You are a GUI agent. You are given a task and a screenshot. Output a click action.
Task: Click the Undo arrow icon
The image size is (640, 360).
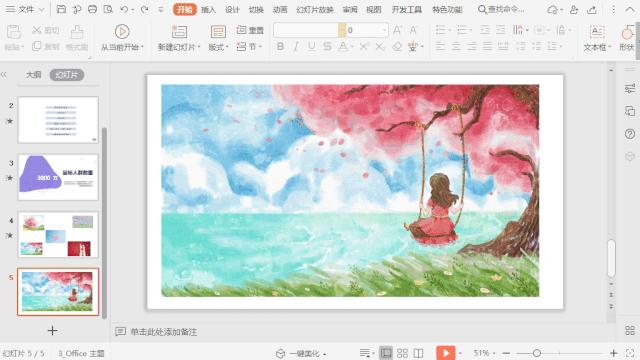tap(124, 9)
